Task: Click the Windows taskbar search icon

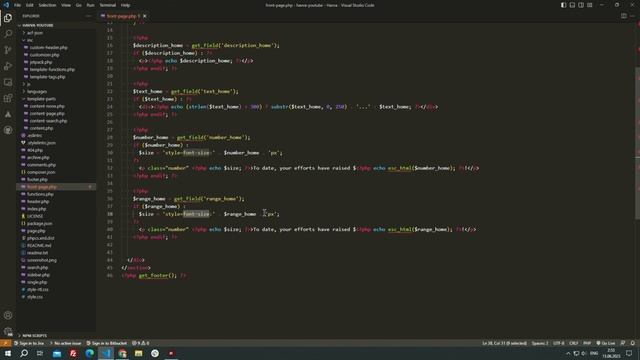Action: point(24,353)
